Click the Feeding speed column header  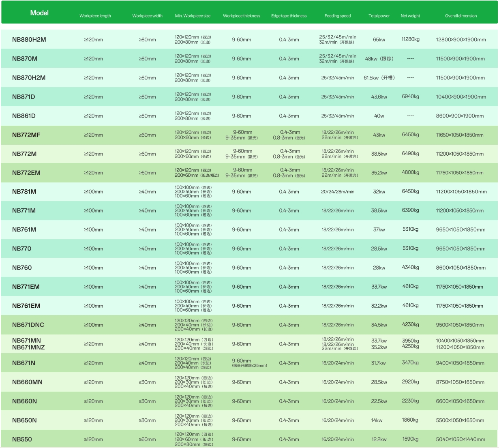pos(337,16)
